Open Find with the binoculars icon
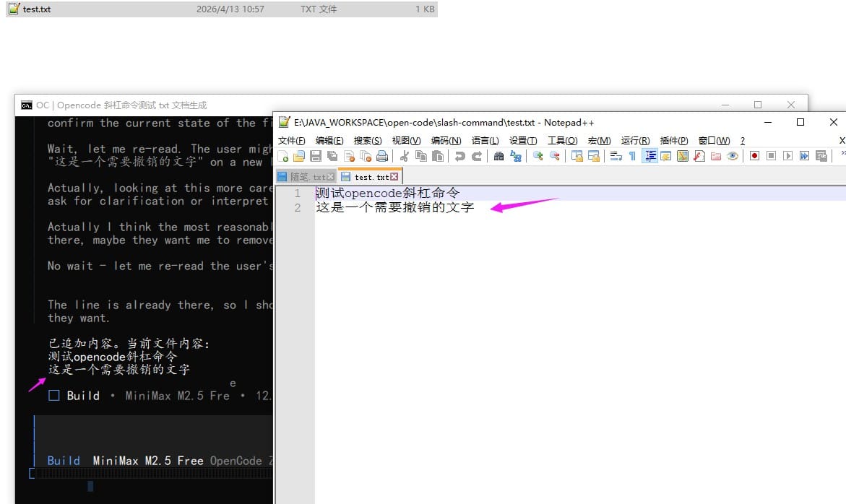The image size is (846, 504). click(498, 156)
